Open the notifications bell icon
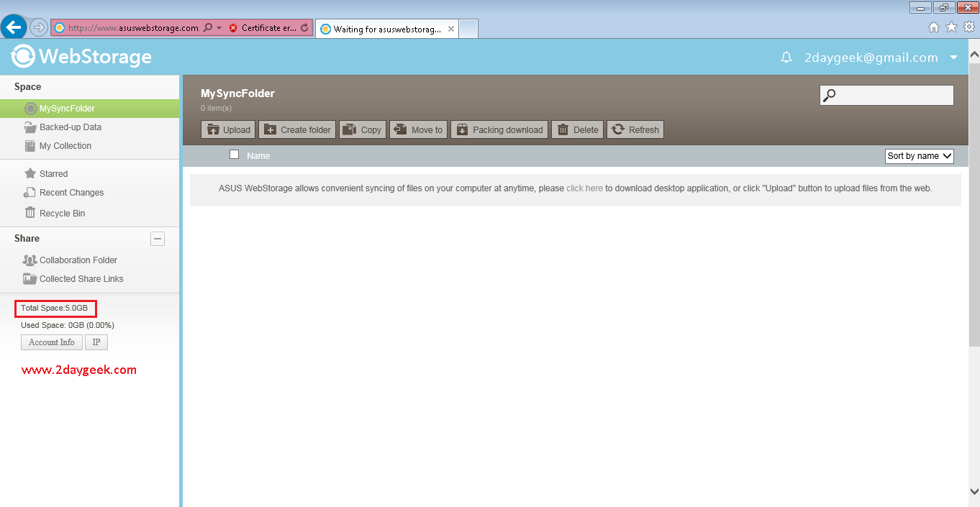 [786, 58]
